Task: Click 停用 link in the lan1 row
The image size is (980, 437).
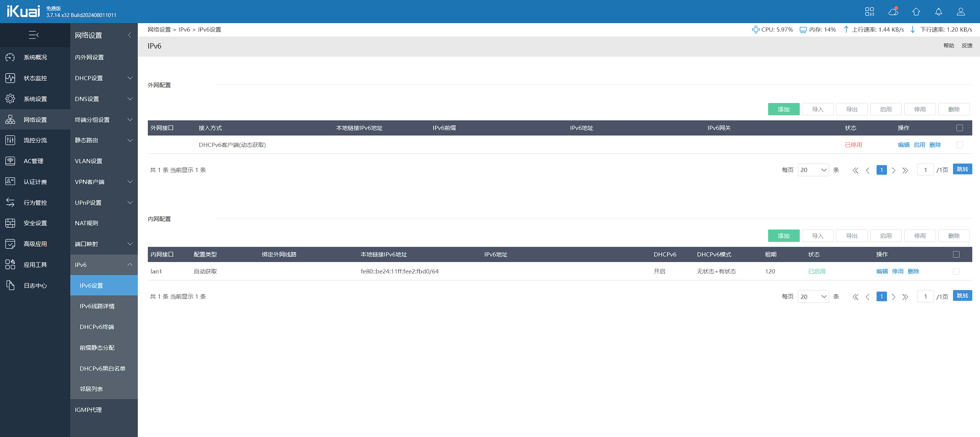Action: (x=897, y=272)
